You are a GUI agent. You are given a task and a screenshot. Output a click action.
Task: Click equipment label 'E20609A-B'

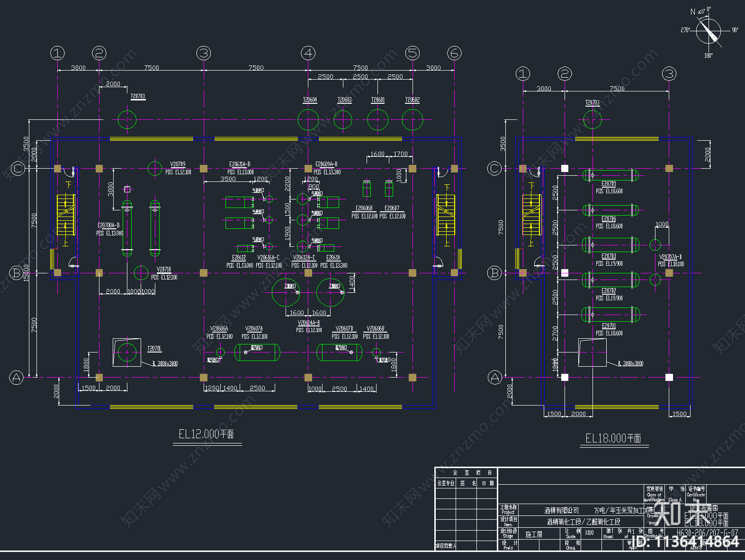[326, 164]
